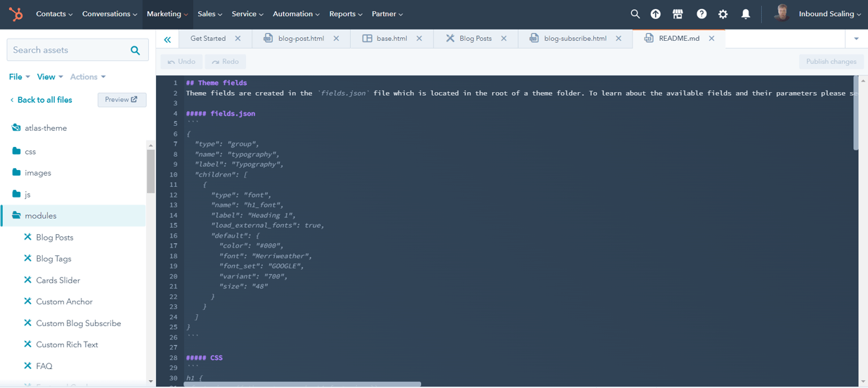Image resolution: width=868 pixels, height=388 pixels.
Task: Switch to the blog-post.html tab
Action: coord(301,39)
